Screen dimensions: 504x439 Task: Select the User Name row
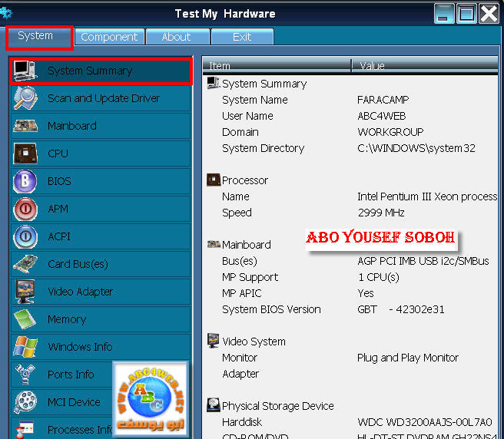[x=350, y=116]
